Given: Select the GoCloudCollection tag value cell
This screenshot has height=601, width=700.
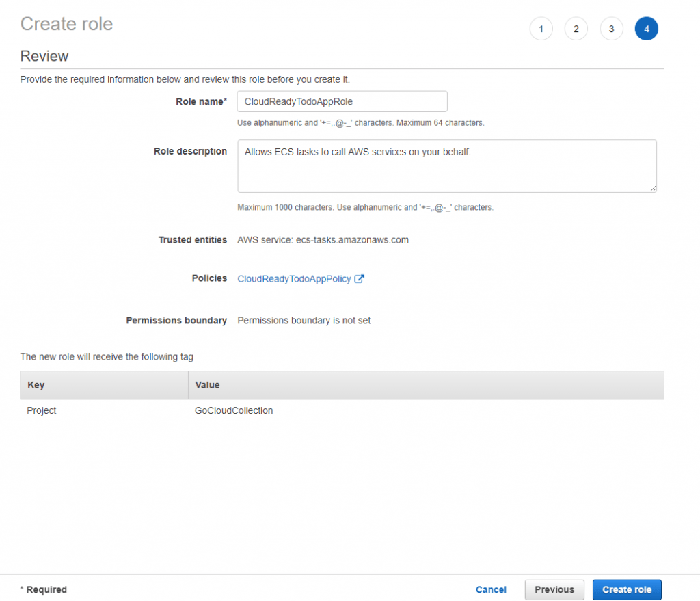Looking at the screenshot, I should point(234,410).
